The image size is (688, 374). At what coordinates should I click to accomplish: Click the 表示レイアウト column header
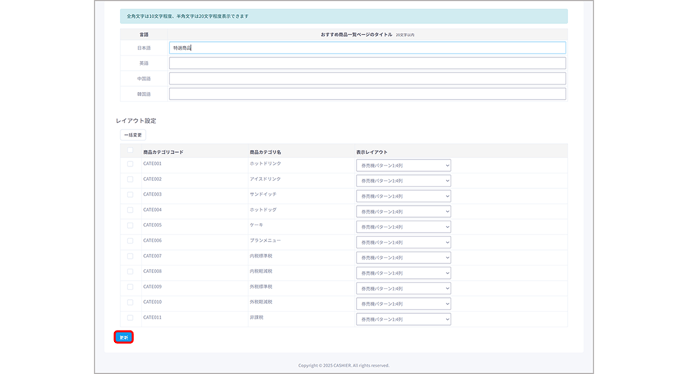point(372,152)
